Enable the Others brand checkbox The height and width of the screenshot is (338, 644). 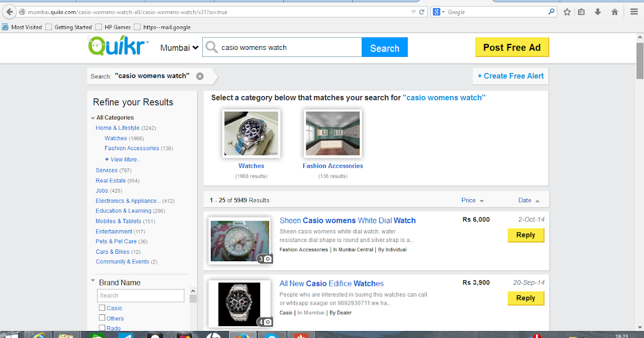102,318
